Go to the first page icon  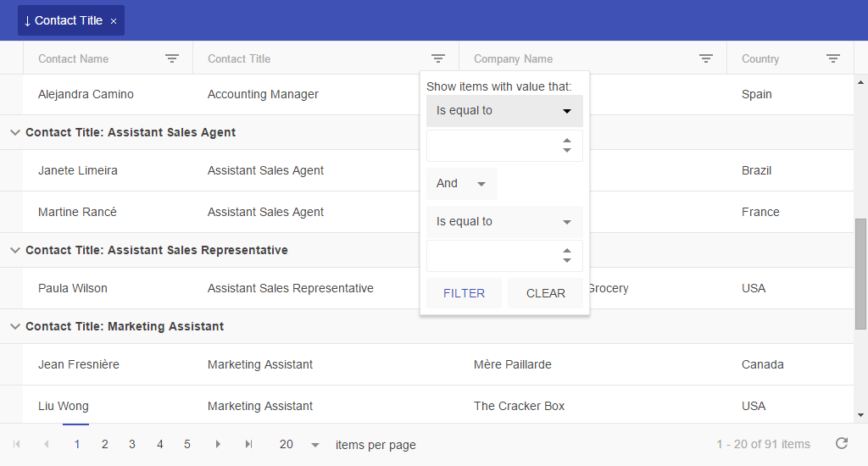[x=17, y=444]
